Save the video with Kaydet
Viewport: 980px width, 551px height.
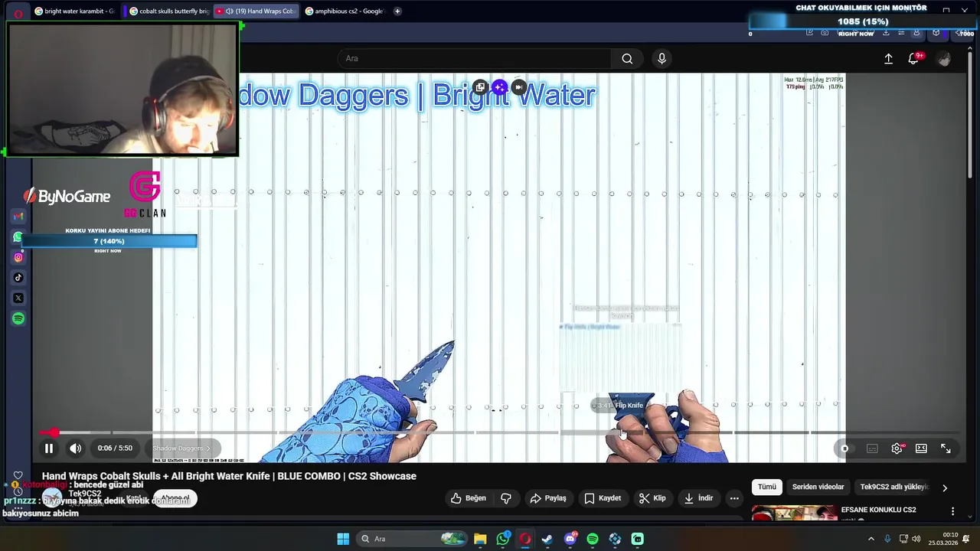tap(603, 498)
